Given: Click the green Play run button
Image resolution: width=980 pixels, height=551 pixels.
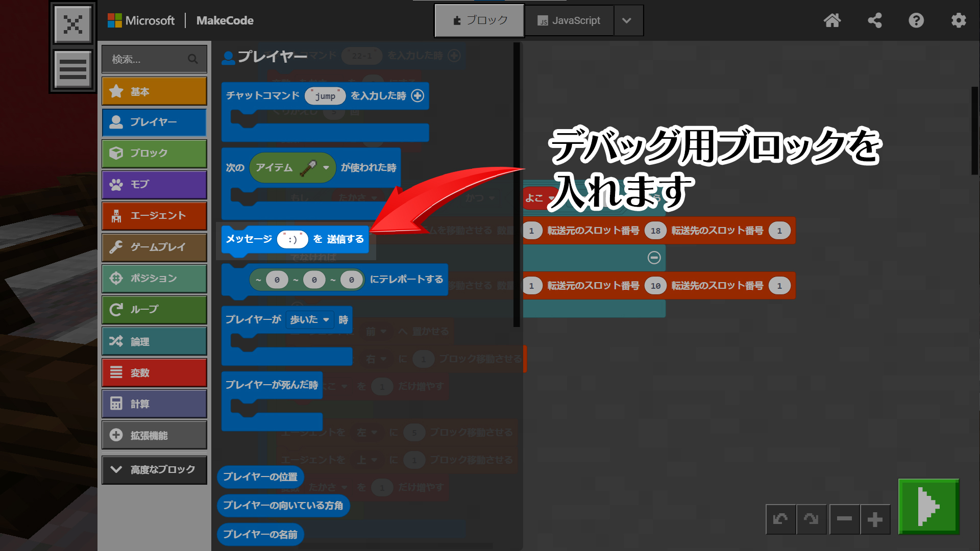Looking at the screenshot, I should pos(928,507).
